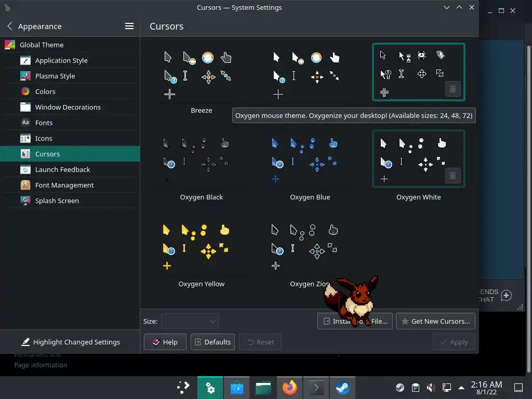Expand hidden system tray icons
532x399 pixels.
pos(461,388)
